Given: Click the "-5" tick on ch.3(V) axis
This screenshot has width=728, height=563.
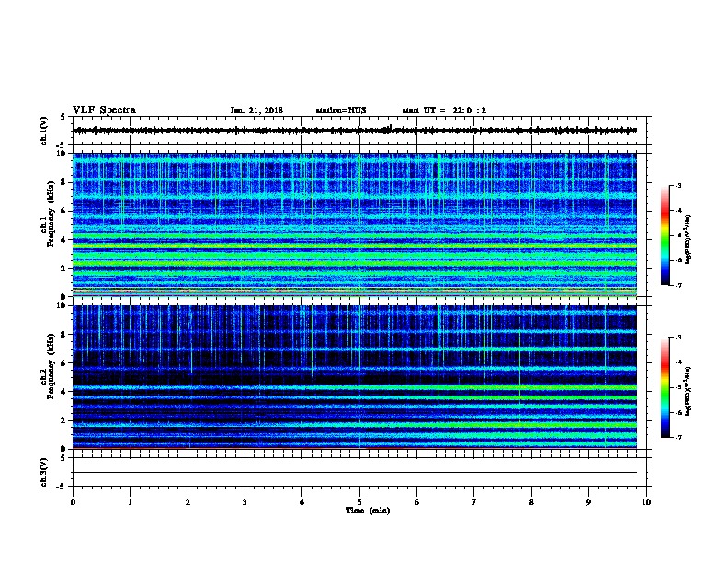Looking at the screenshot, I should (x=61, y=487).
